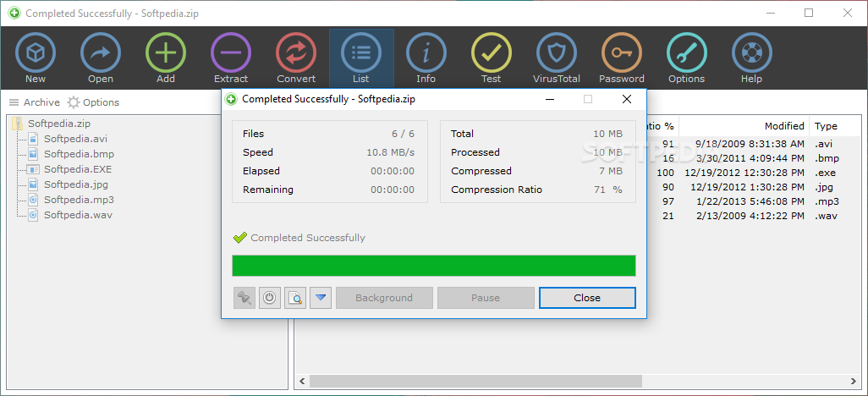868x396 pixels.
Task: Click the green completed progress bar
Action: (x=433, y=266)
